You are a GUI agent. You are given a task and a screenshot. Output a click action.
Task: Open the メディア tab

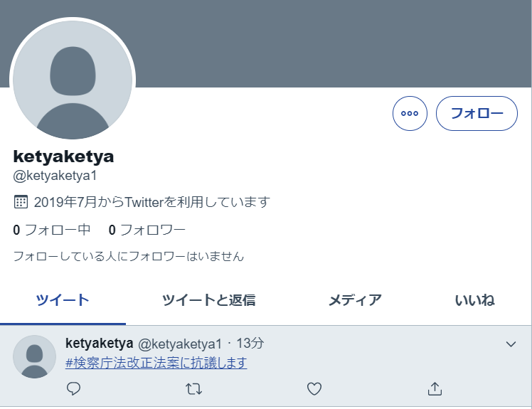pyautogui.click(x=355, y=300)
